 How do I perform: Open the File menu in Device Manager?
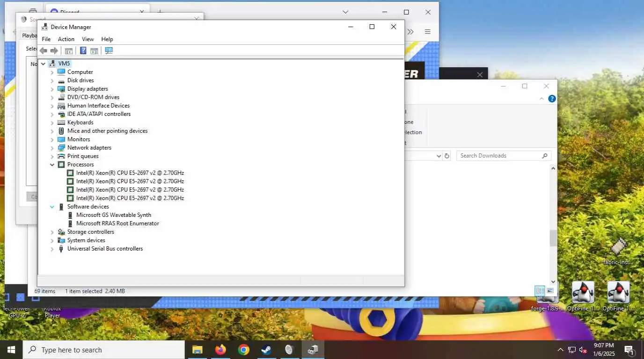(x=46, y=39)
